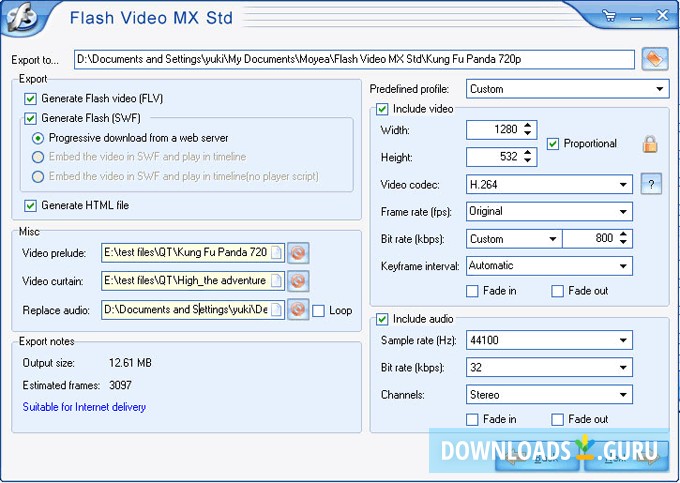Viewport: 680px width, 483px height.
Task: Click the browse folder icon beside Export to
Action: [655, 59]
